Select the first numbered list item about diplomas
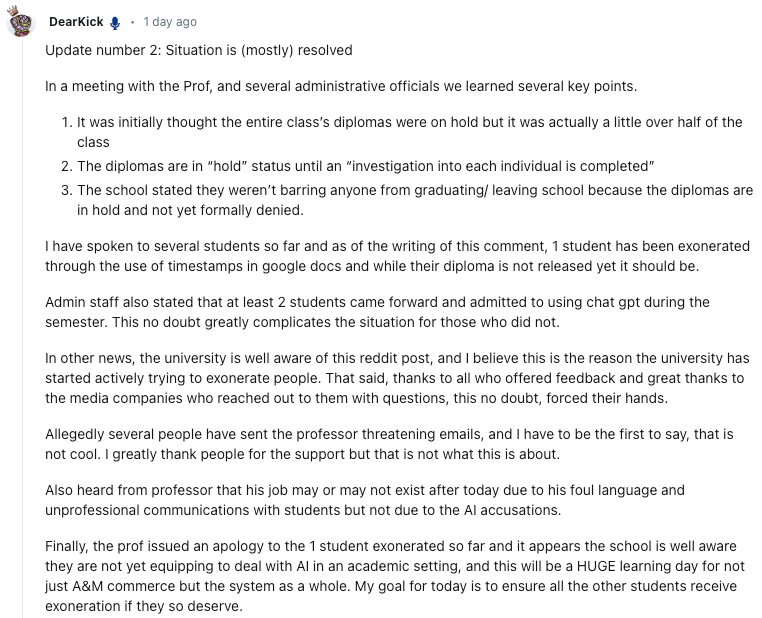The height and width of the screenshot is (618, 762). pos(410,132)
